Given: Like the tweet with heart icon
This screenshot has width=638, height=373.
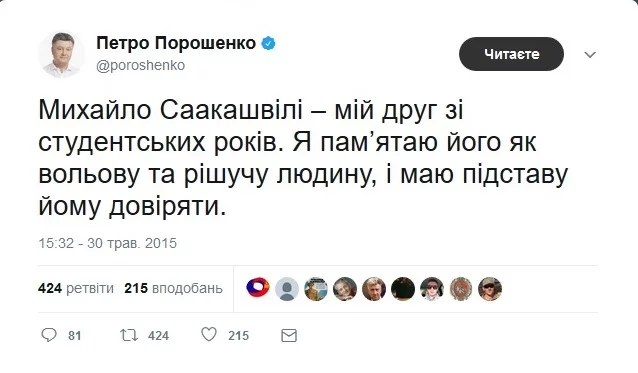Looking at the screenshot, I should (209, 335).
